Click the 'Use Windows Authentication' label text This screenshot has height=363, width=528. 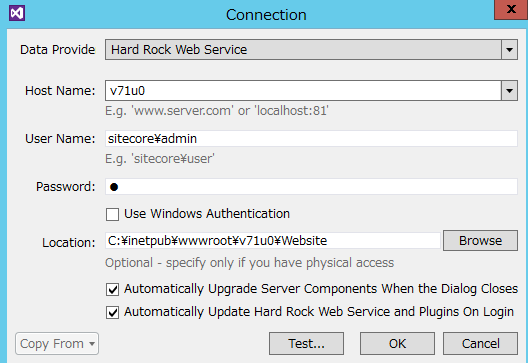[x=207, y=214]
